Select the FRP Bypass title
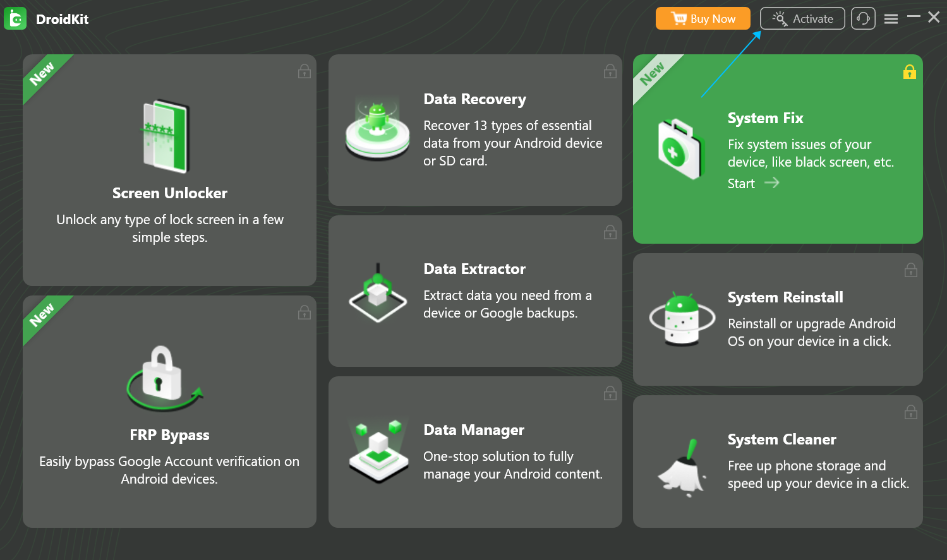This screenshot has width=947, height=560. [x=169, y=435]
